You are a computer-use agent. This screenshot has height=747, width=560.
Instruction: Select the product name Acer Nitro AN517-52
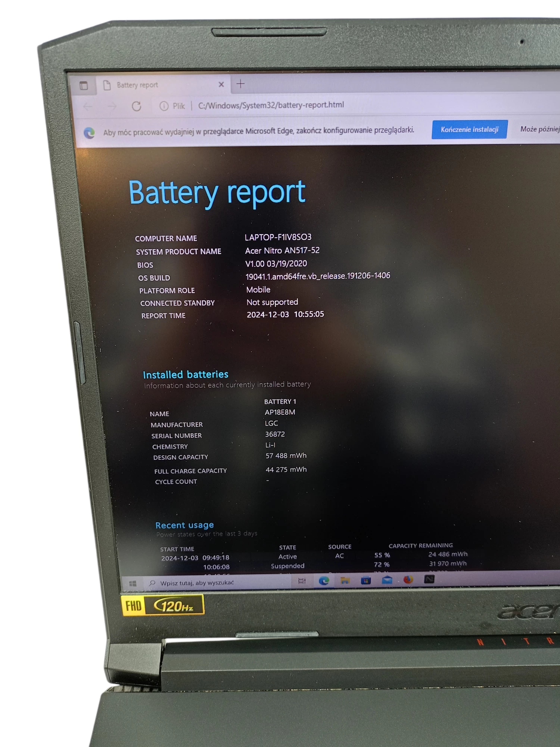coord(282,251)
